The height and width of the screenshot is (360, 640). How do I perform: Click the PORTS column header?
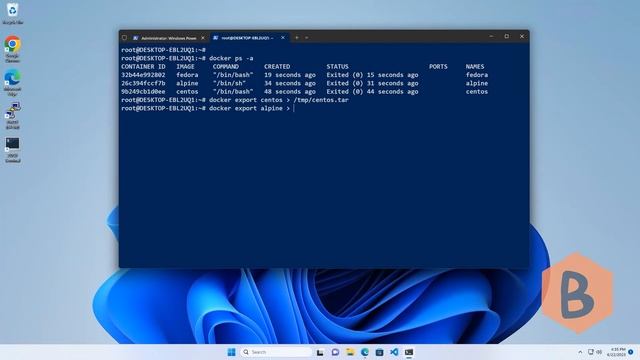[x=438, y=67]
